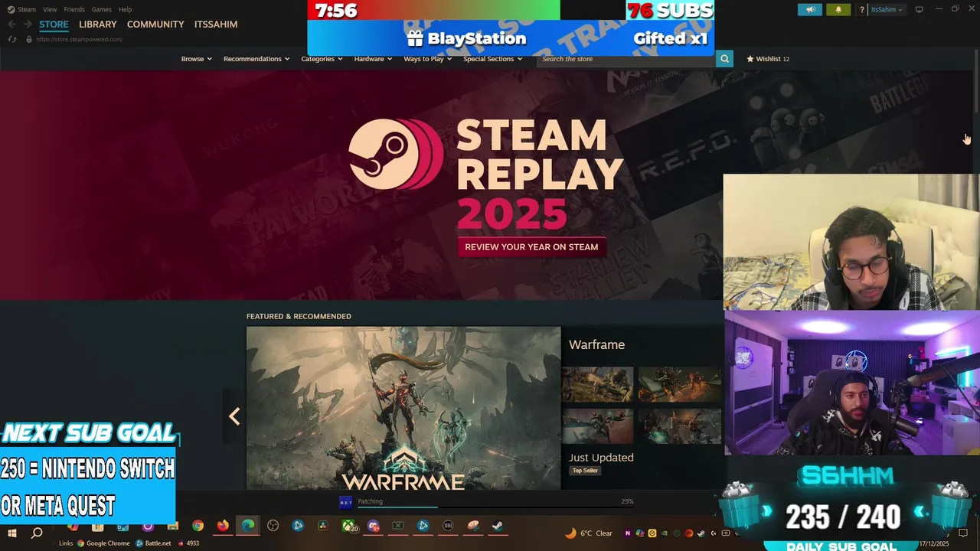Click the question mark help icon
980x551 pixels.
click(x=862, y=9)
